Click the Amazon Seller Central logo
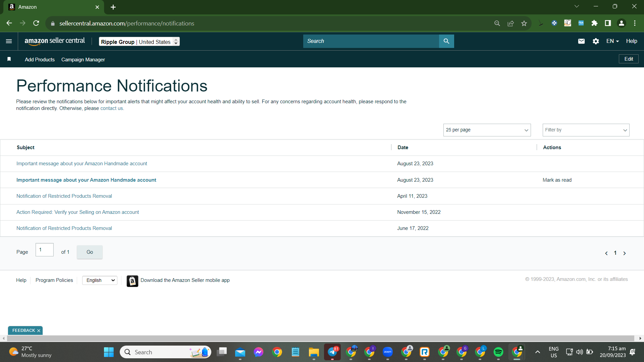 pos(55,41)
